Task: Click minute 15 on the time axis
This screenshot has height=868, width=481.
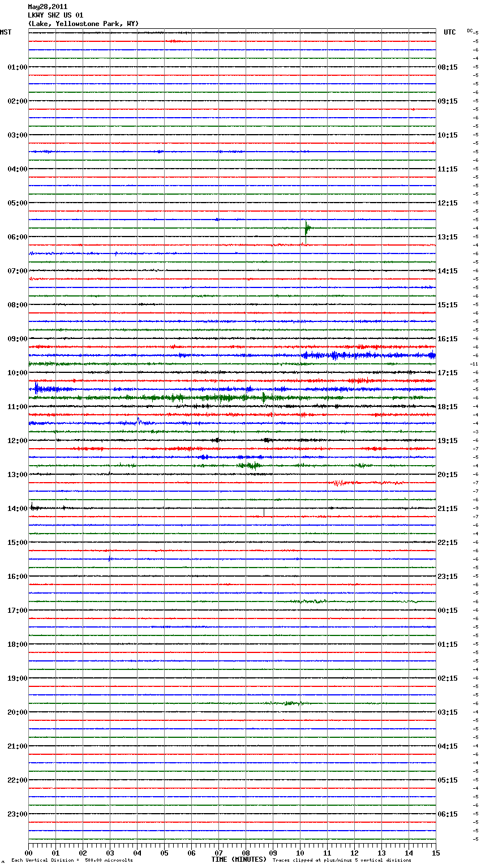Action: (x=436, y=853)
